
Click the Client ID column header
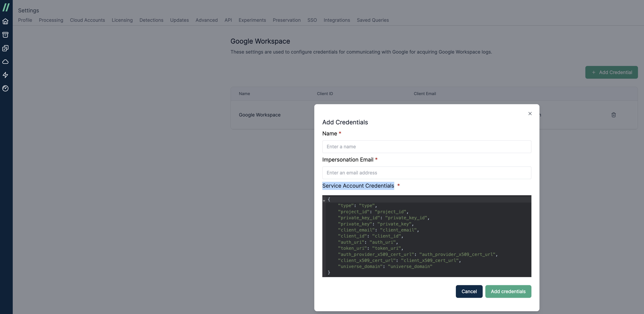coord(325,94)
